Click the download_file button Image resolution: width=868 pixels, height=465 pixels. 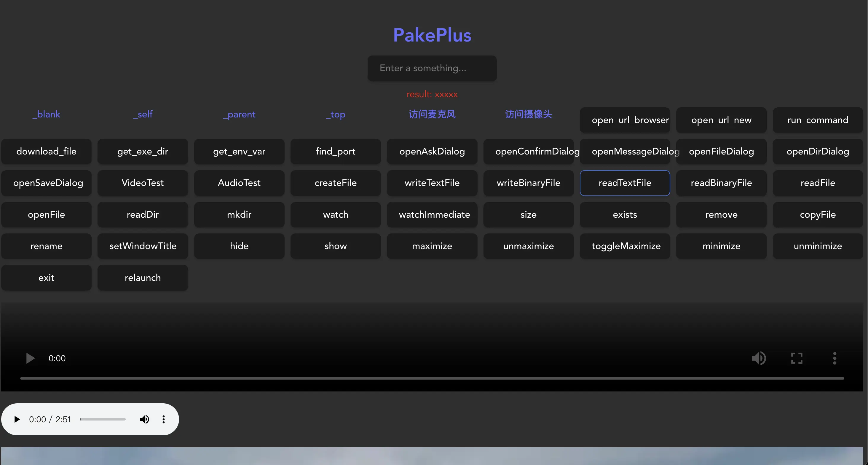(x=46, y=152)
